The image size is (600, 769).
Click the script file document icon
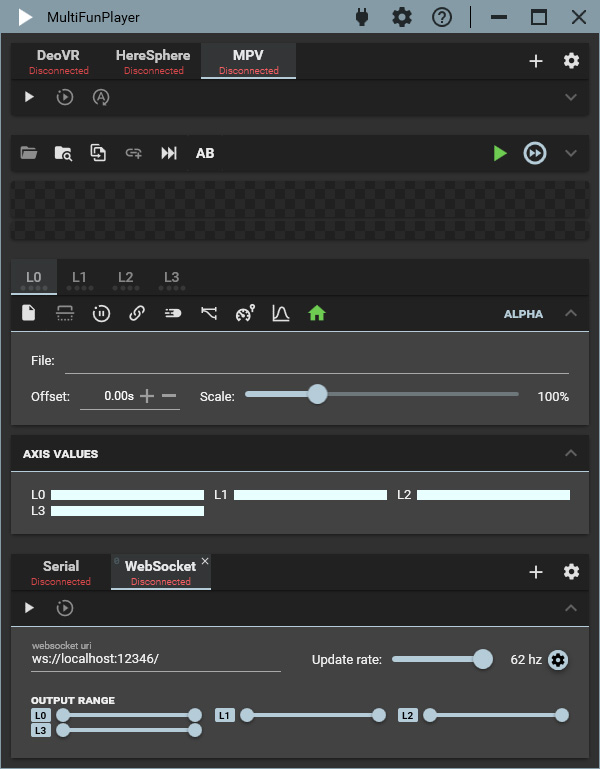pos(29,313)
